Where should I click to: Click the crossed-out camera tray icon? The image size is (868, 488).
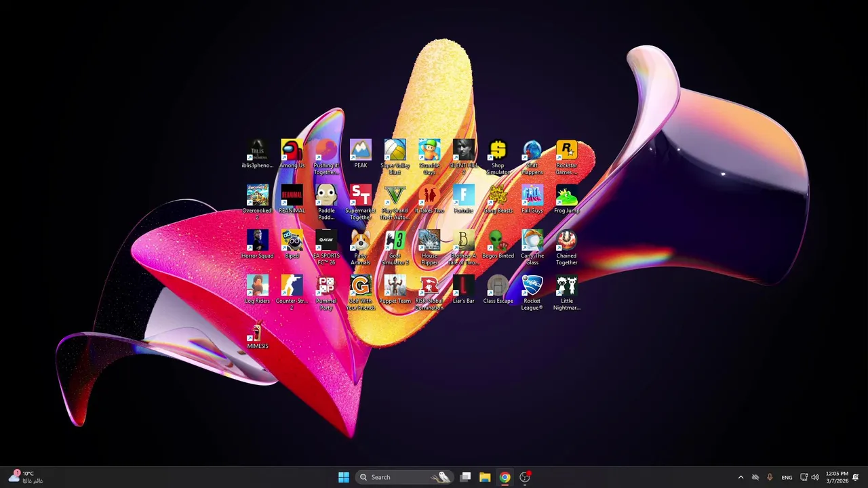click(x=755, y=477)
